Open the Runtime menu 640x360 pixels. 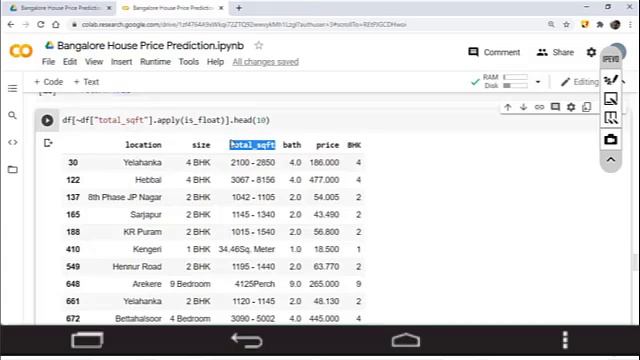pos(155,62)
